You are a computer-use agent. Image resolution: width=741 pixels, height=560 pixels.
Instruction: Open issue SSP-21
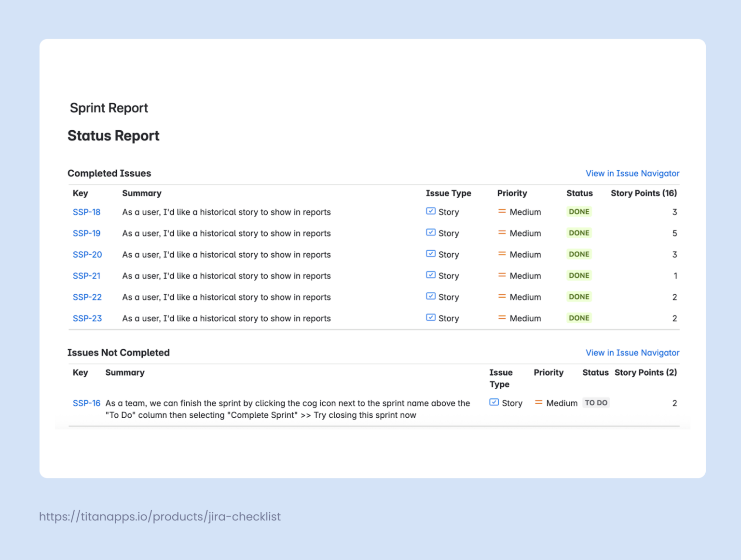pos(86,276)
